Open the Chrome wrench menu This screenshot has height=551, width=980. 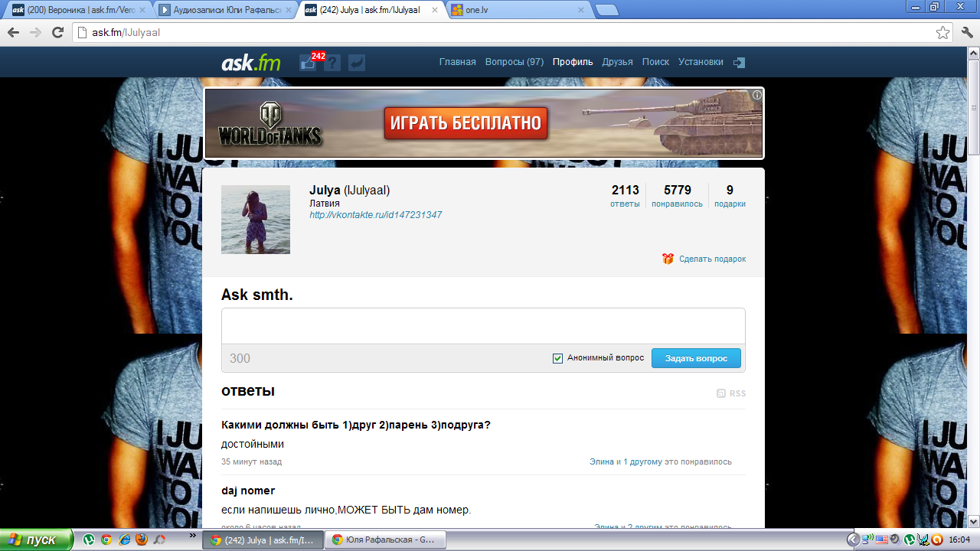967,33
